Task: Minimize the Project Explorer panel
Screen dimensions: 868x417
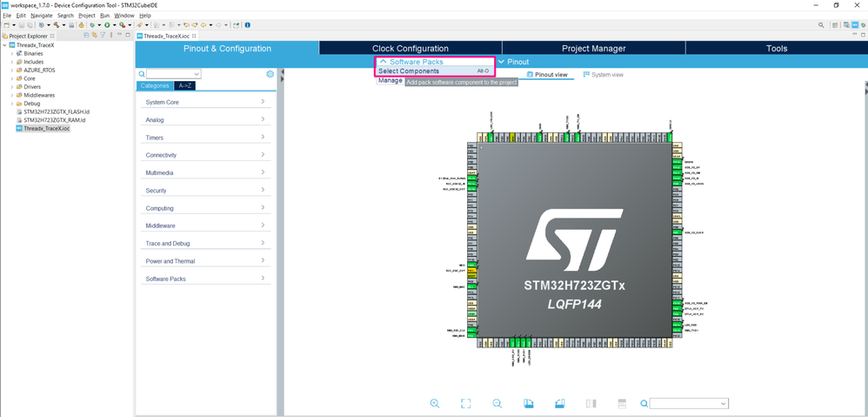Action: [x=119, y=35]
